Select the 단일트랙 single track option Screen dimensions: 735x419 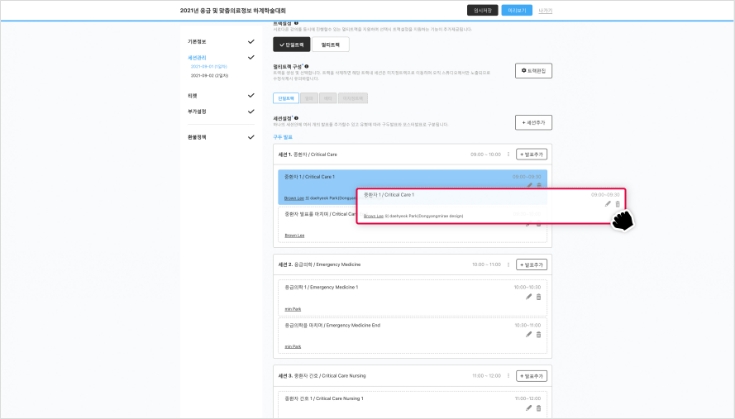click(x=290, y=45)
